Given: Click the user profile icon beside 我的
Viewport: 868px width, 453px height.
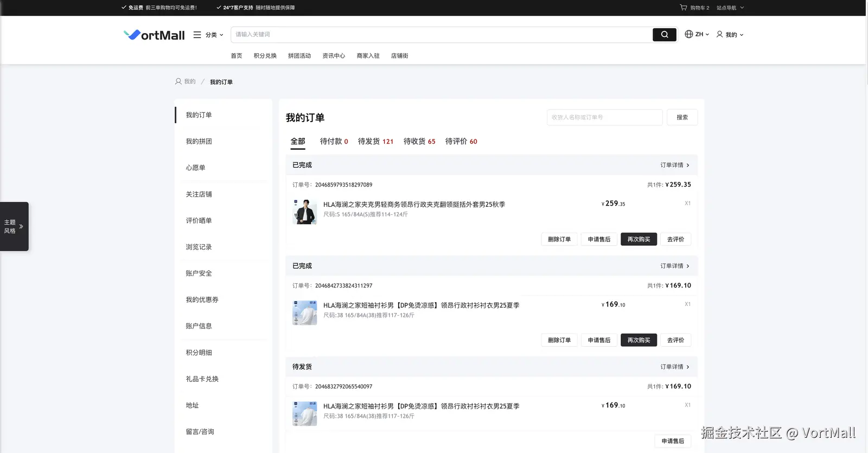Looking at the screenshot, I should point(719,34).
